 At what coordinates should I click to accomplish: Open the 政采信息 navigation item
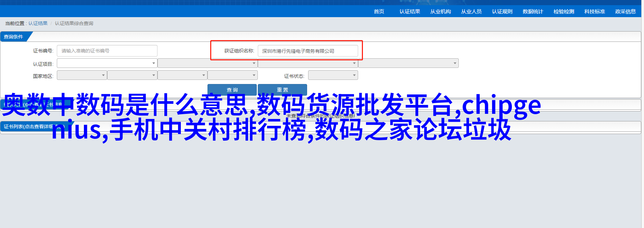click(x=626, y=12)
